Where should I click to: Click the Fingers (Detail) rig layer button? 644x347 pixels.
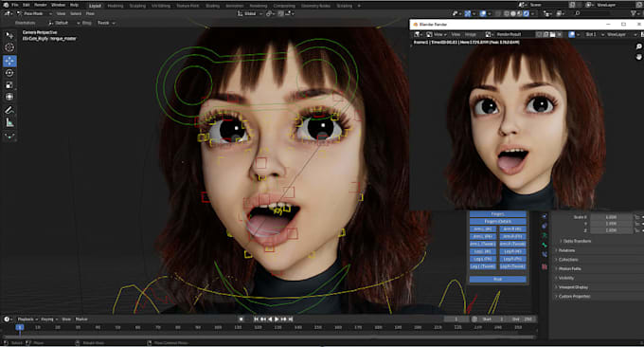[497, 222]
